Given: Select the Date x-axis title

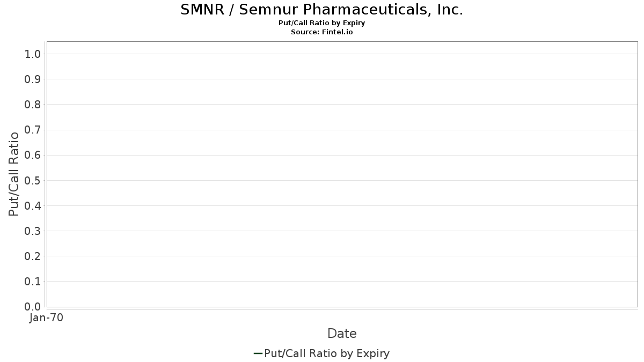Looking at the screenshot, I should point(342,334).
